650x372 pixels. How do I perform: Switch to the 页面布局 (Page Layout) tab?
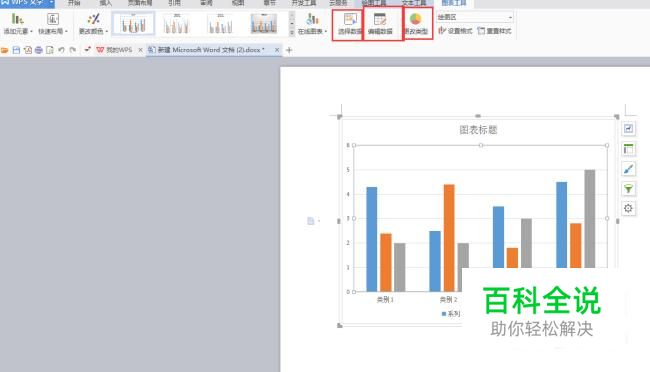[x=140, y=3]
